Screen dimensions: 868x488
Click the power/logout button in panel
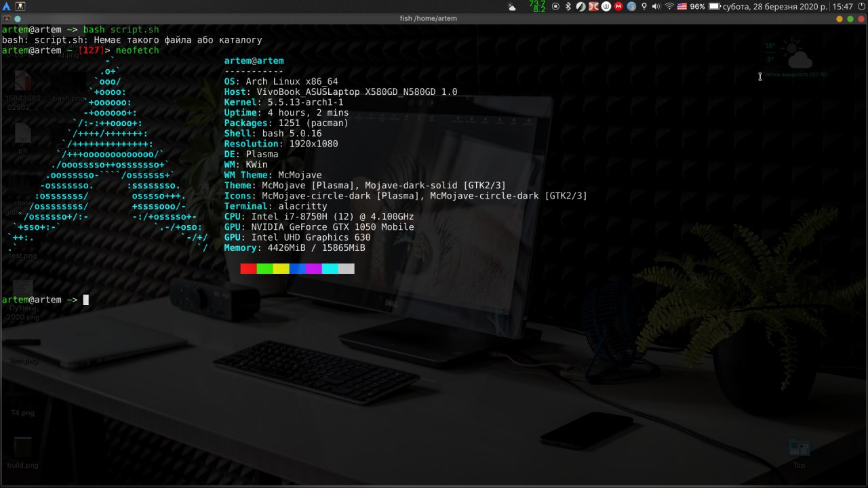point(861,6)
